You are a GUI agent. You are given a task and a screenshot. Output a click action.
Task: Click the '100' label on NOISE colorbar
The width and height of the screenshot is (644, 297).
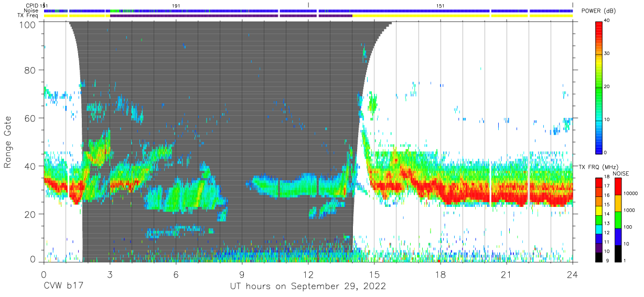pyautogui.click(x=627, y=227)
